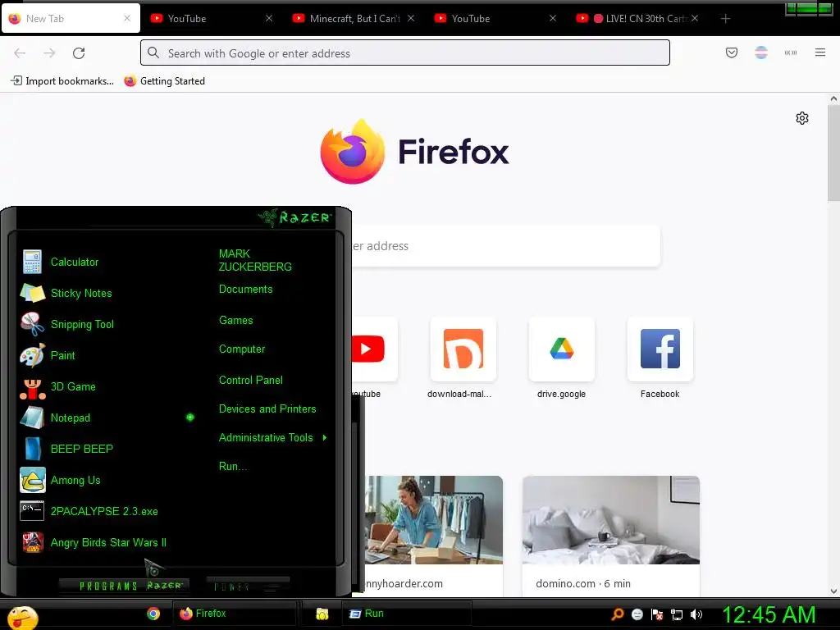This screenshot has height=630, width=840.
Task: Open the domino.com article card
Action: pyautogui.click(x=610, y=536)
